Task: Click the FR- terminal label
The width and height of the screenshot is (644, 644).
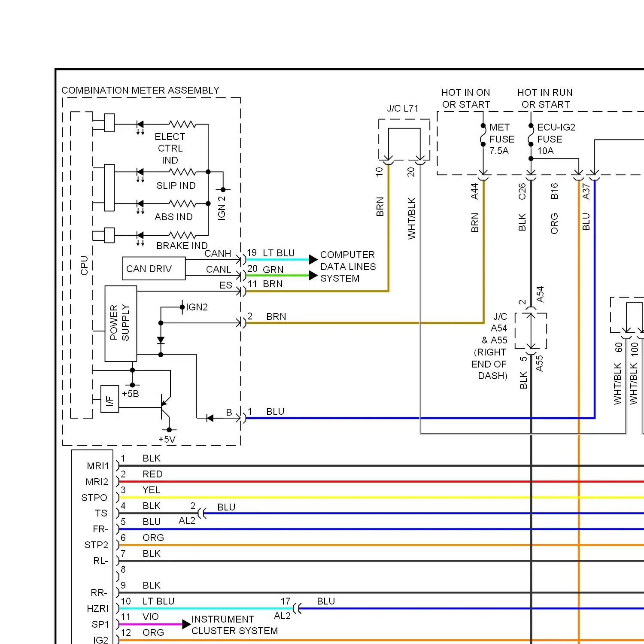Action: coord(100,529)
